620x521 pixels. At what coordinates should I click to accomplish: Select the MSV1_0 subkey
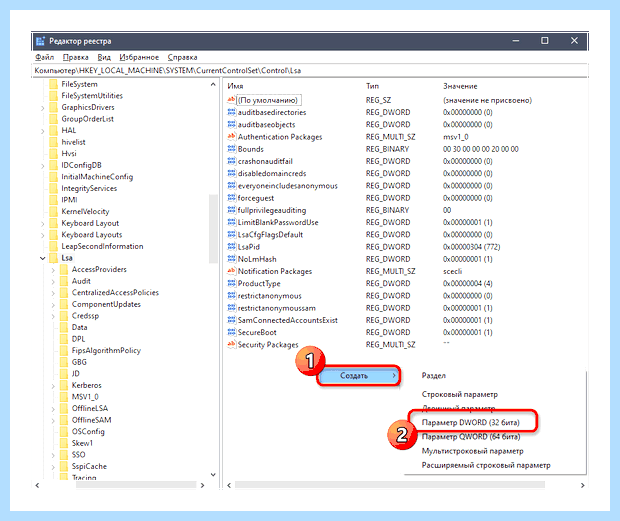pos(85,397)
